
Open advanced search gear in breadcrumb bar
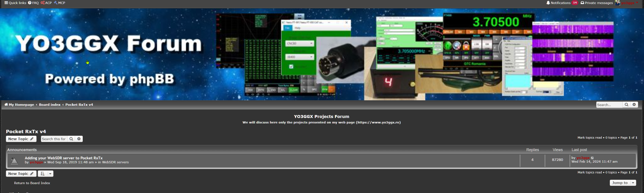634,105
